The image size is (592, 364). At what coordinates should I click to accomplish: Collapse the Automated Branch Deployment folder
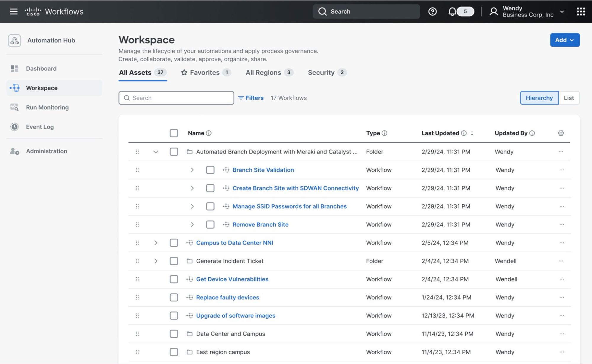tap(155, 152)
